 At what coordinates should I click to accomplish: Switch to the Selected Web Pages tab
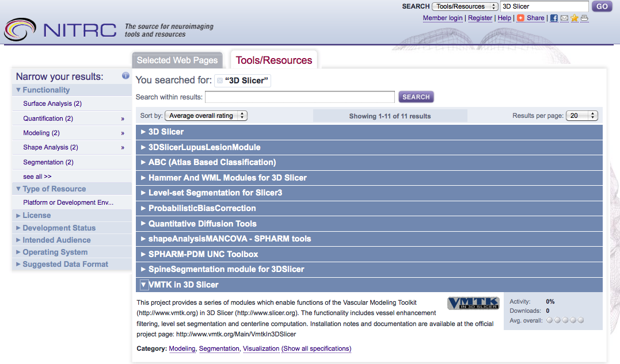pyautogui.click(x=177, y=60)
